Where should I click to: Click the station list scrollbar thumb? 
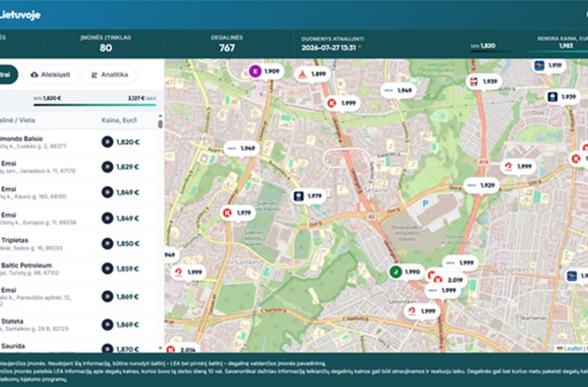(x=160, y=124)
